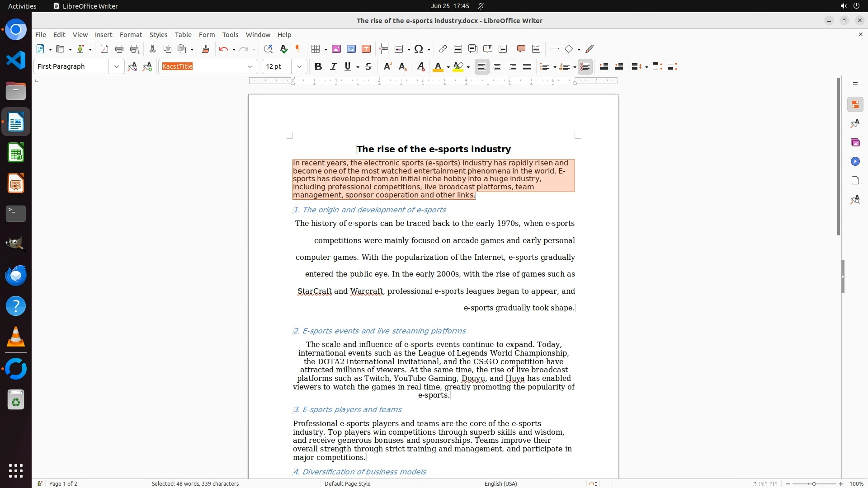Click English (USA) language in status bar
The image size is (868, 488).
(500, 483)
